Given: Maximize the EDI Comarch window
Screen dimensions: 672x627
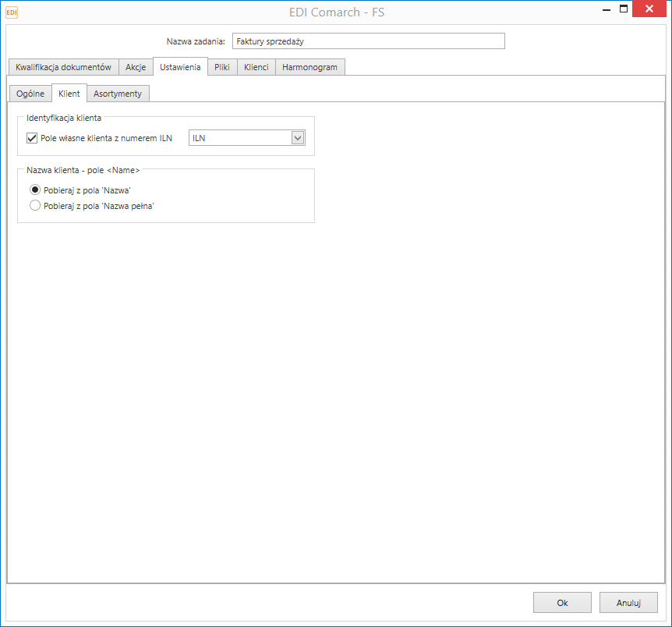Looking at the screenshot, I should (624, 9).
